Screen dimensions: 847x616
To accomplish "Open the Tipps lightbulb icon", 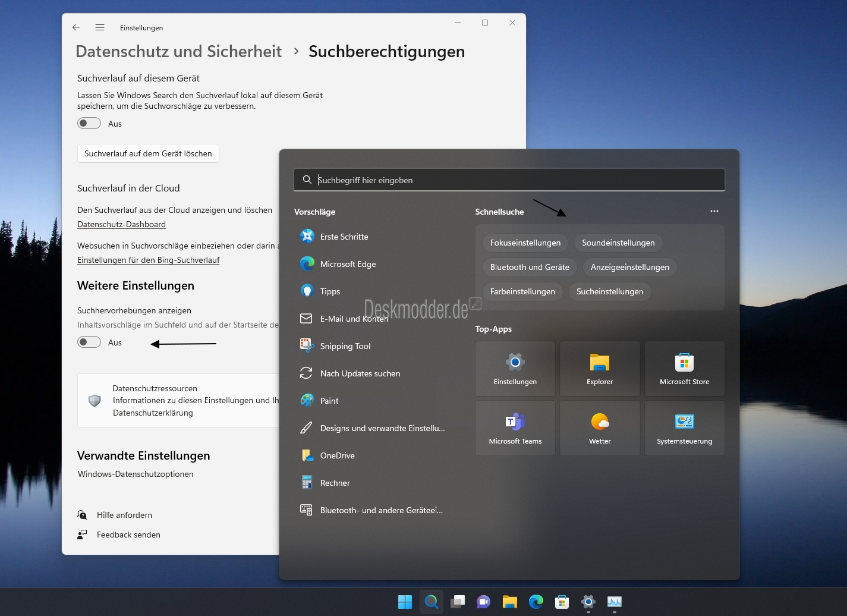I will [307, 291].
